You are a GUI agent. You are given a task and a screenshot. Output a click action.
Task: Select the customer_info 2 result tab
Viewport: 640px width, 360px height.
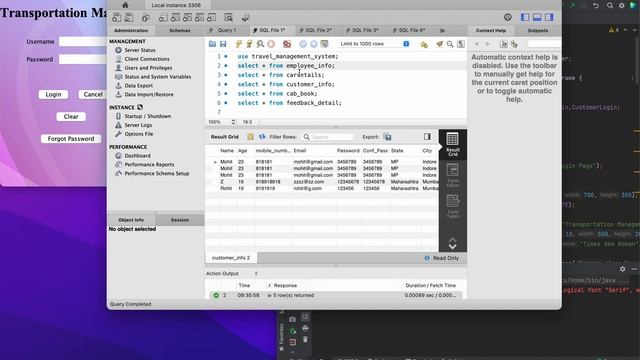tap(231, 258)
